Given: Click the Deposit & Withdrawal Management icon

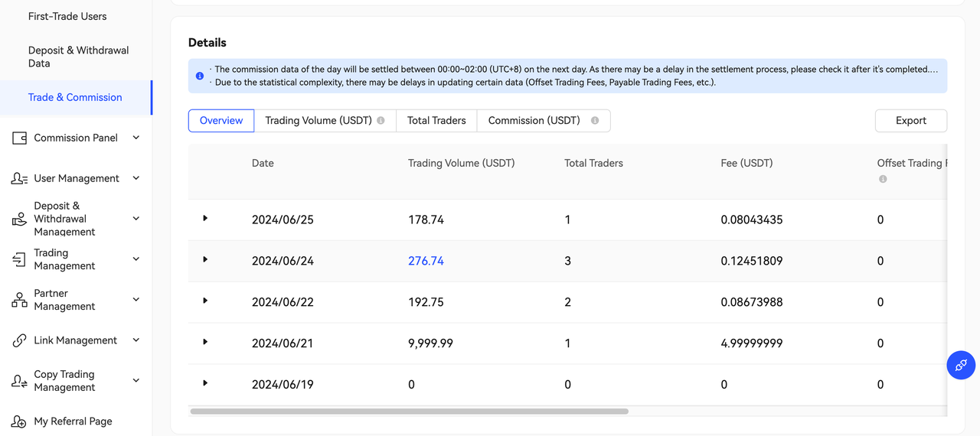Looking at the screenshot, I should [x=19, y=220].
